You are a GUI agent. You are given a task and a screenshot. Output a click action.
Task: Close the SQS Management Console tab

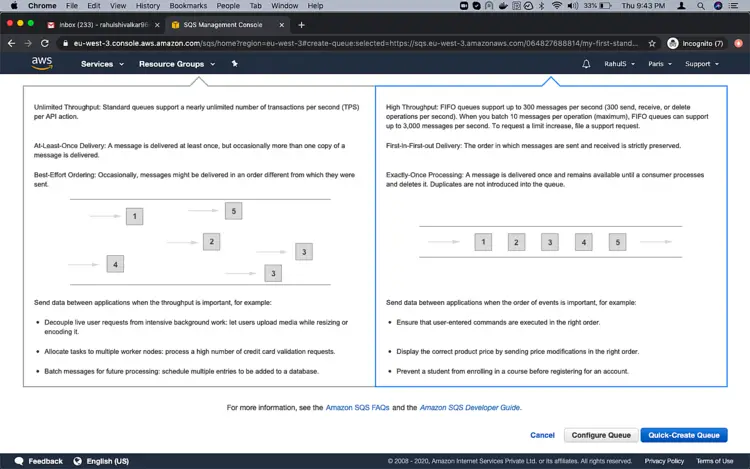(281, 25)
